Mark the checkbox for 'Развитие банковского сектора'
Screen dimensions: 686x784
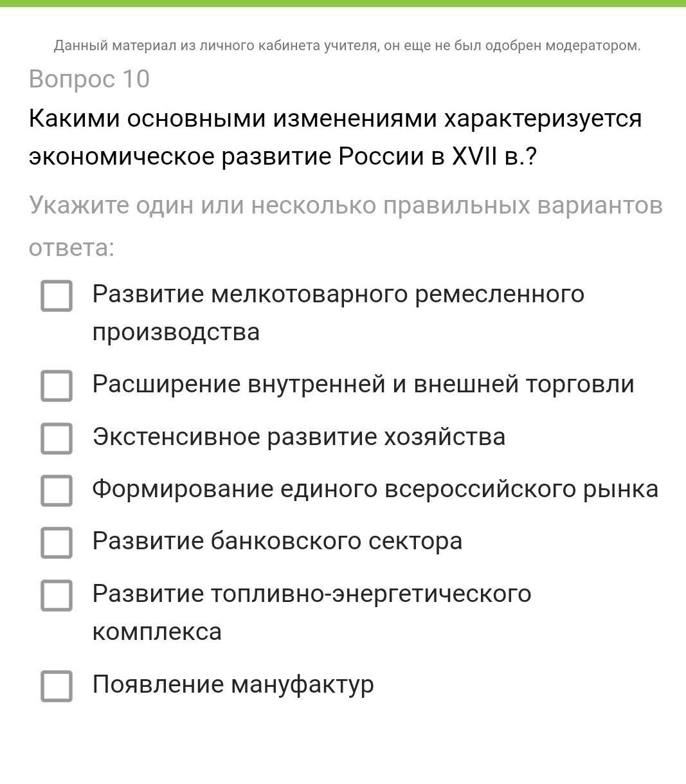pos(57,542)
